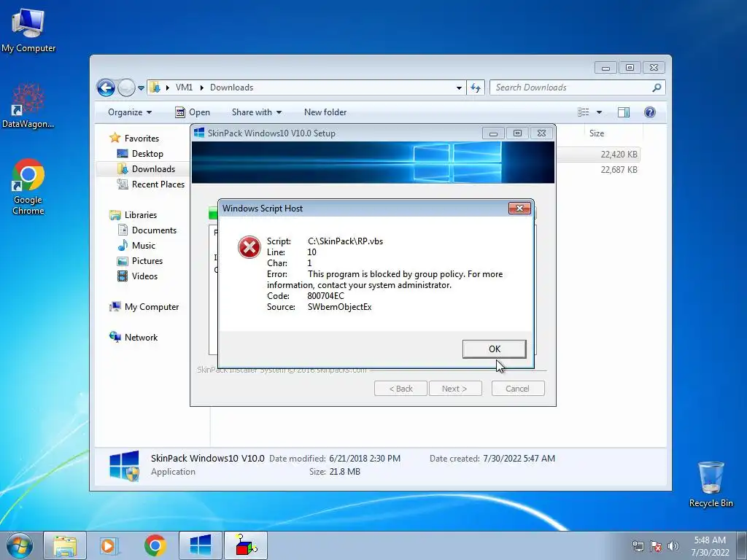Click the change view icon
The height and width of the screenshot is (560, 747).
pos(583,112)
